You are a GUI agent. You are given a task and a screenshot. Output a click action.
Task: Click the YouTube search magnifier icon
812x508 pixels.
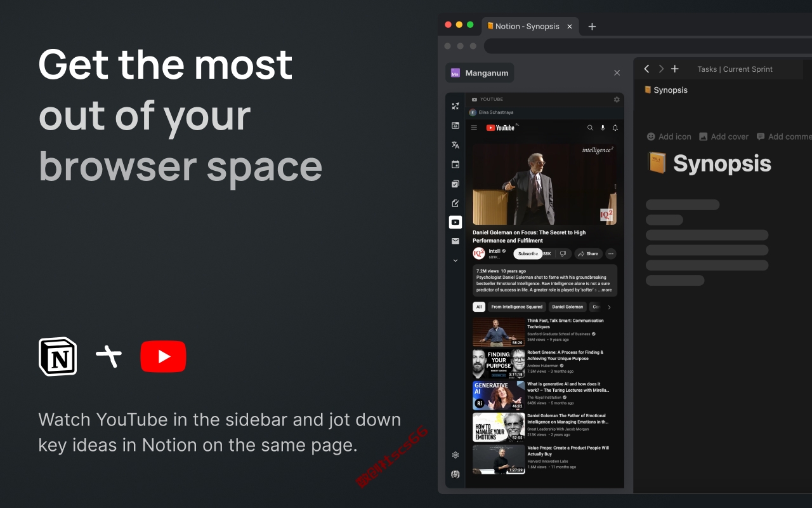point(590,128)
